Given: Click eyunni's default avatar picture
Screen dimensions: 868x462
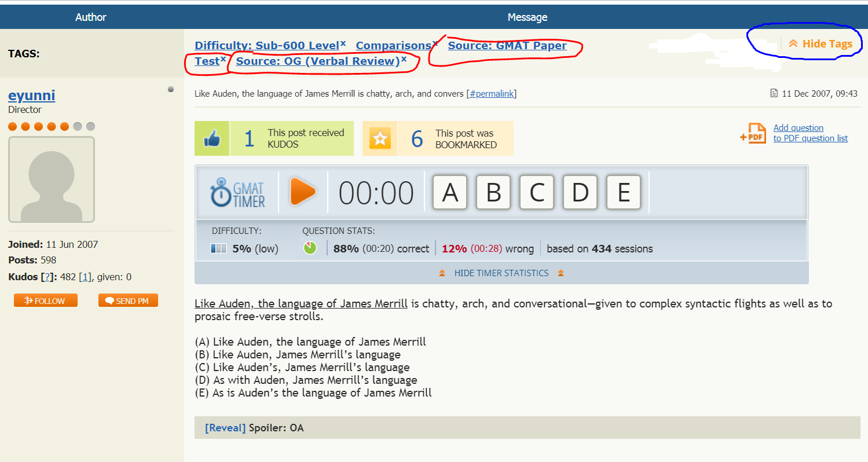Looking at the screenshot, I should pos(52,179).
